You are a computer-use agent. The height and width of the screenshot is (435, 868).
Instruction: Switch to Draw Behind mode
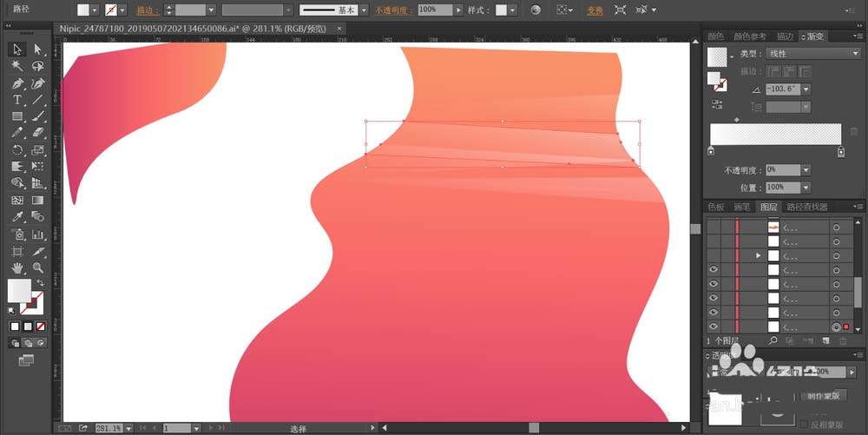click(28, 343)
